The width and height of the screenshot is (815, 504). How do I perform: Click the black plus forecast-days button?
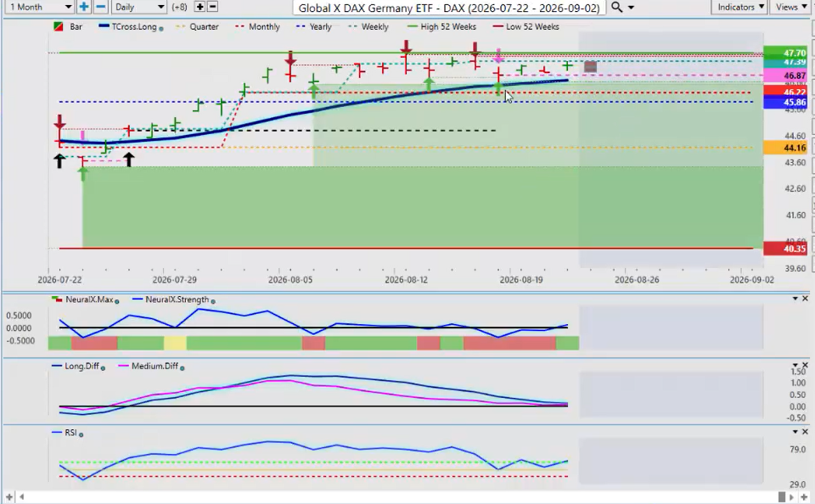click(x=200, y=7)
